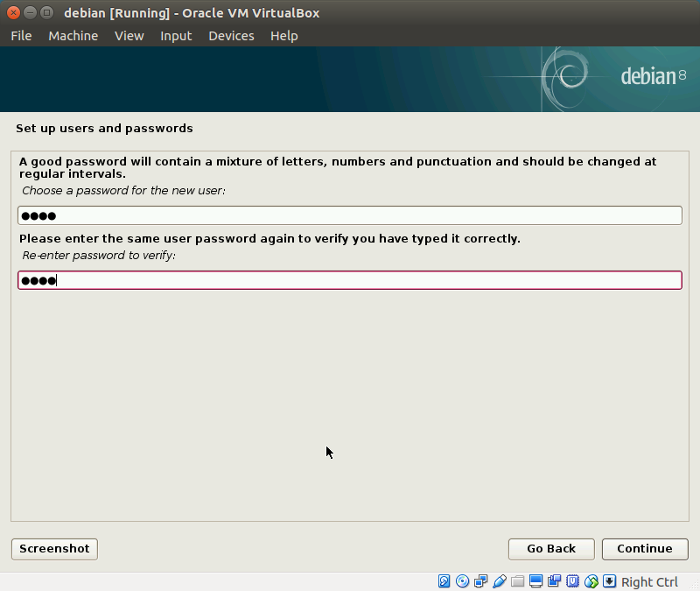Focus the new user password field

(350, 215)
